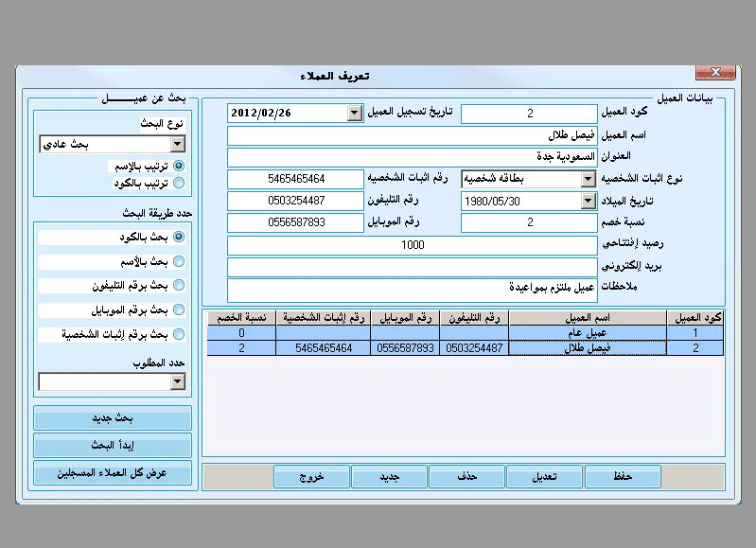
Task: Click the empty email field 'بريد إلكتروني'
Action: click(413, 267)
